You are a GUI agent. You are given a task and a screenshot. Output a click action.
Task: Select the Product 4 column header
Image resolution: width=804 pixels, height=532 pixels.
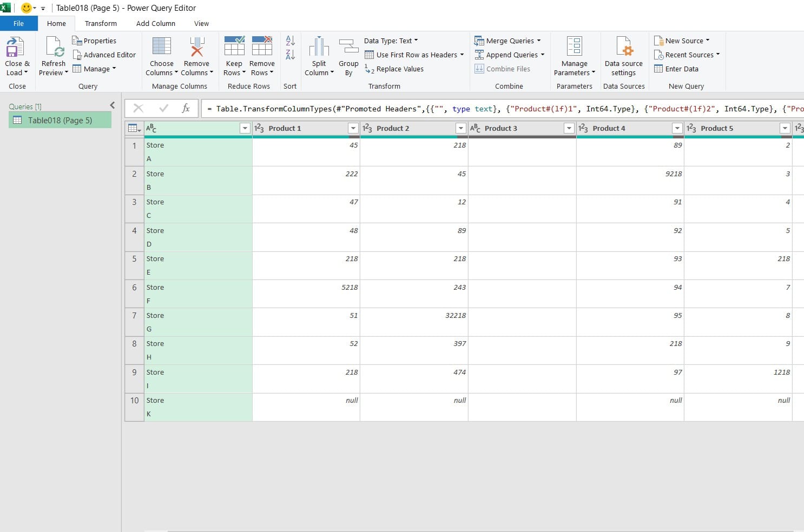(x=630, y=128)
